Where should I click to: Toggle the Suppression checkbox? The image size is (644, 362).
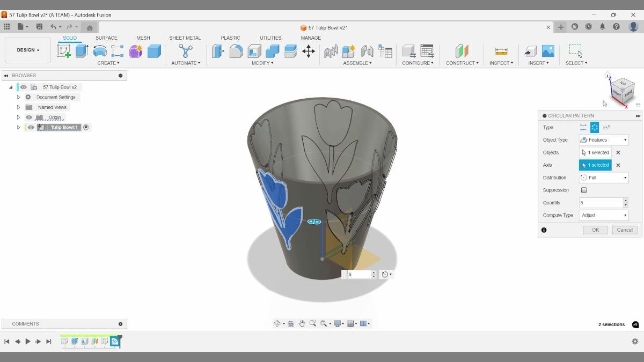[x=584, y=190]
